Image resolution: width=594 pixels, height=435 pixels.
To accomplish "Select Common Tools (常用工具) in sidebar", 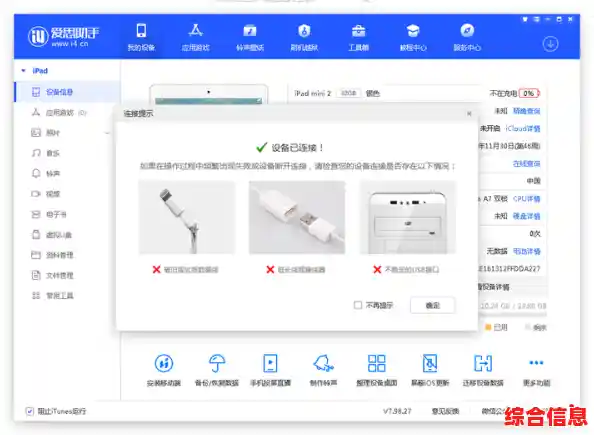I will [x=67, y=296].
